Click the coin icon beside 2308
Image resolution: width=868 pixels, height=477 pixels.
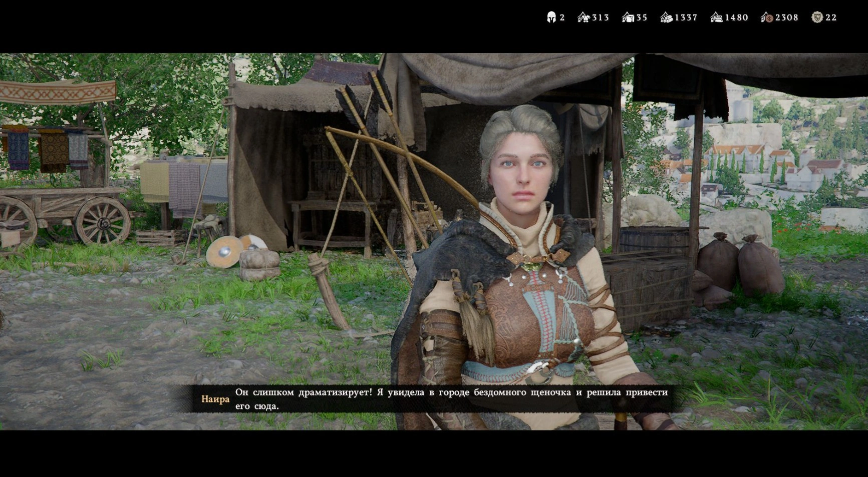click(767, 18)
